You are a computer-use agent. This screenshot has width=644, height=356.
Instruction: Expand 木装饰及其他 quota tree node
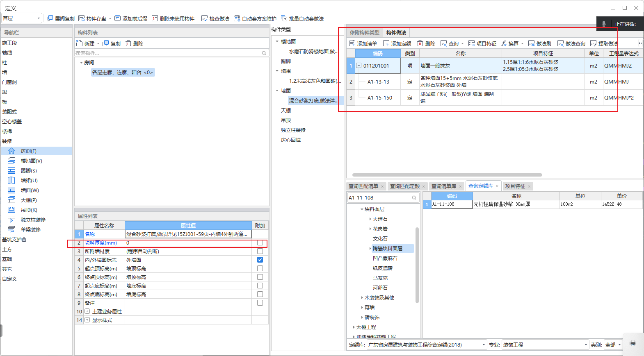[x=362, y=298]
